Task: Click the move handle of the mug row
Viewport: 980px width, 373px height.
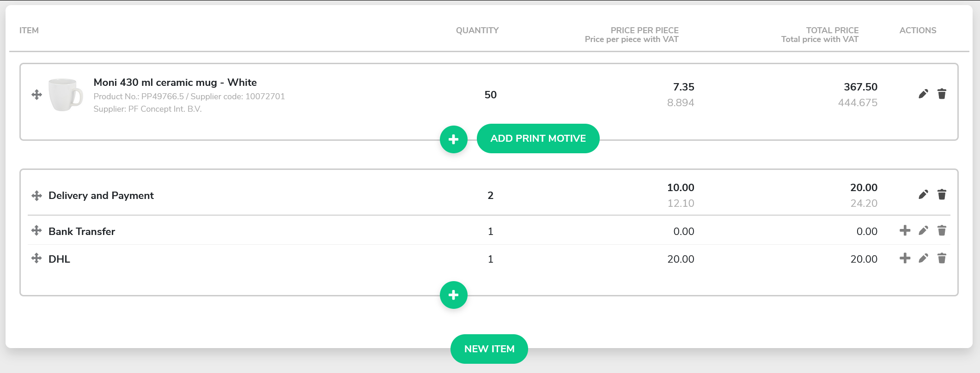Action: (x=37, y=95)
